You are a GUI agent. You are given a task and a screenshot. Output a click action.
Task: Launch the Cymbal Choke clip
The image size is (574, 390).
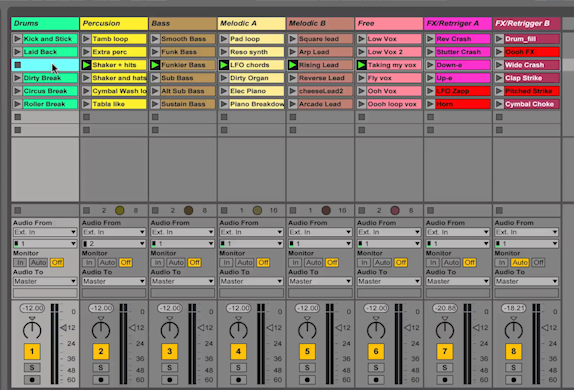(x=499, y=104)
